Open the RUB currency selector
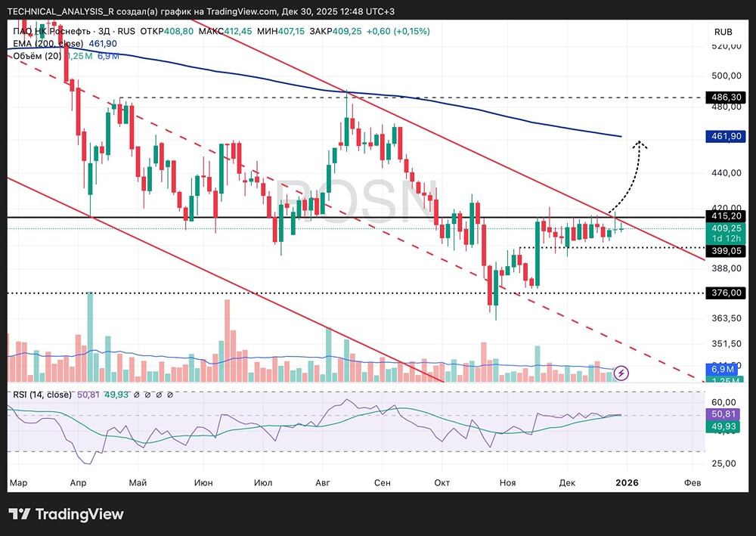 (x=723, y=32)
